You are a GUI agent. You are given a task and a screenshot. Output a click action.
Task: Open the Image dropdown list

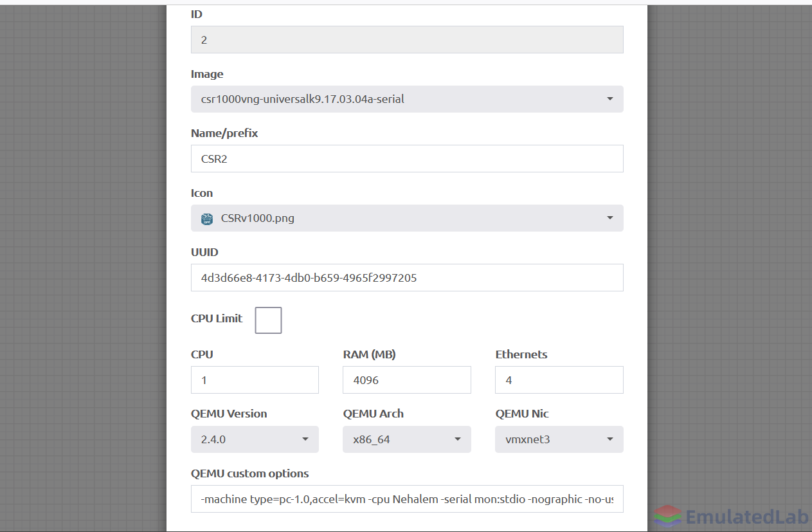tap(407, 99)
